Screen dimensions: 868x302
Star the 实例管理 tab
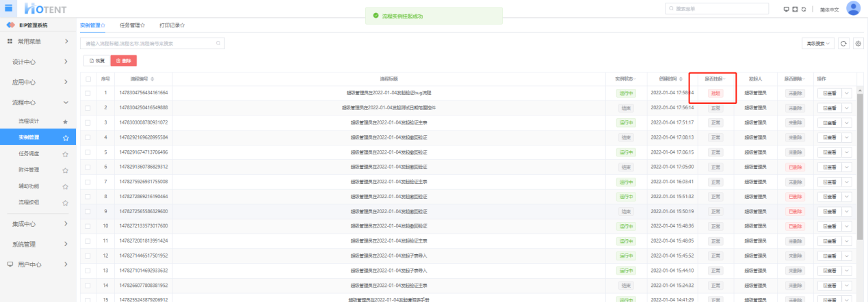pos(103,25)
